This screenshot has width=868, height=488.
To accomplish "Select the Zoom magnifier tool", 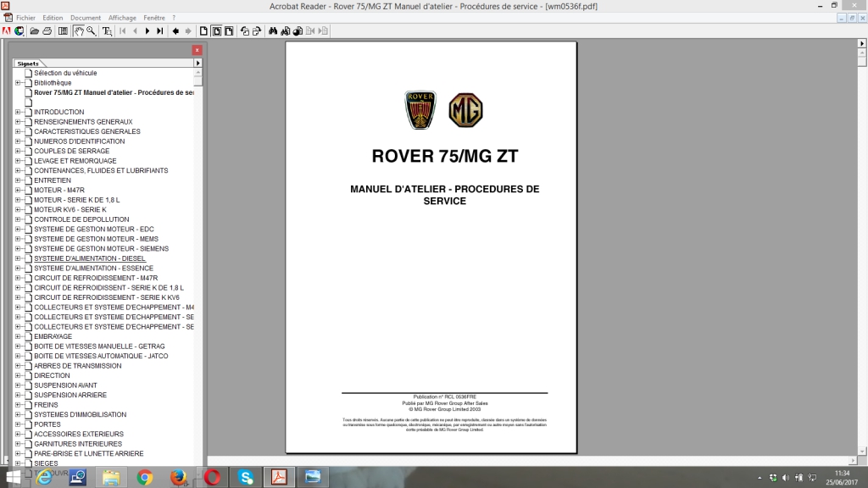I will 92,31.
